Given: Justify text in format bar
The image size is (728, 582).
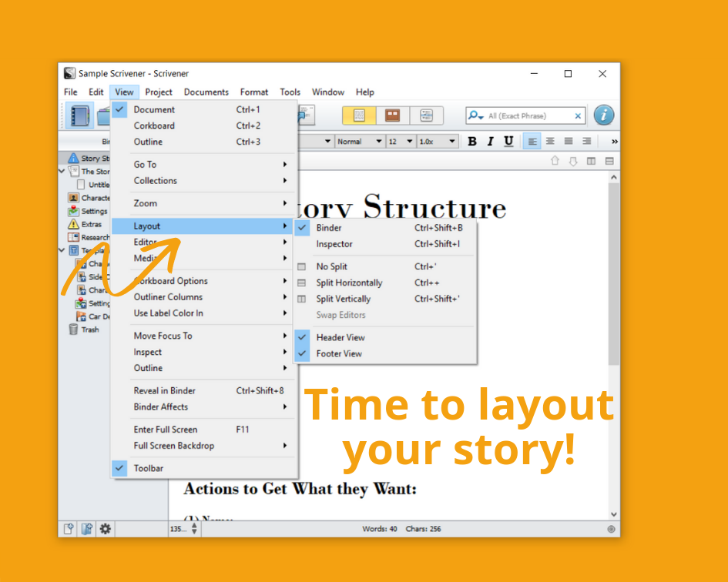Looking at the screenshot, I should point(569,141).
